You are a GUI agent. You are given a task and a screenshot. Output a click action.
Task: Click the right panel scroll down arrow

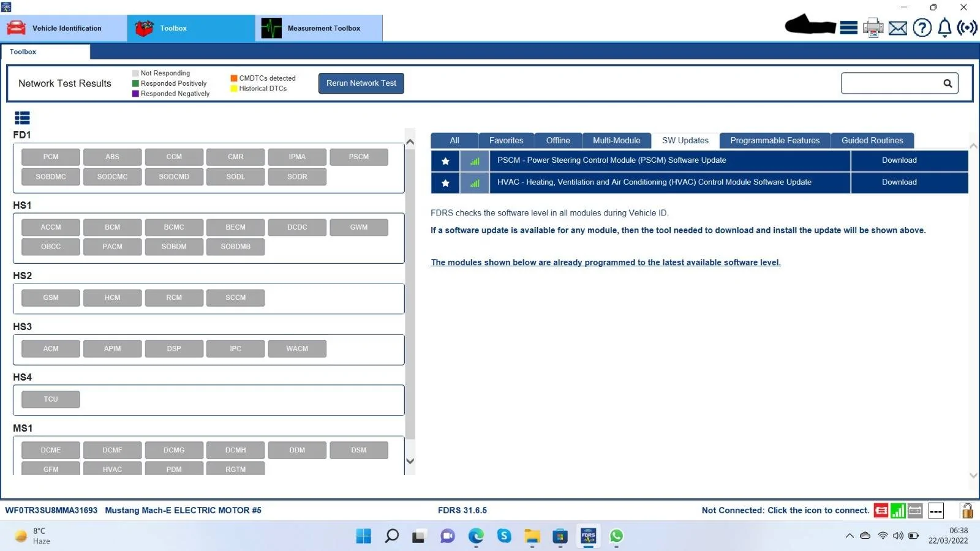[973, 475]
